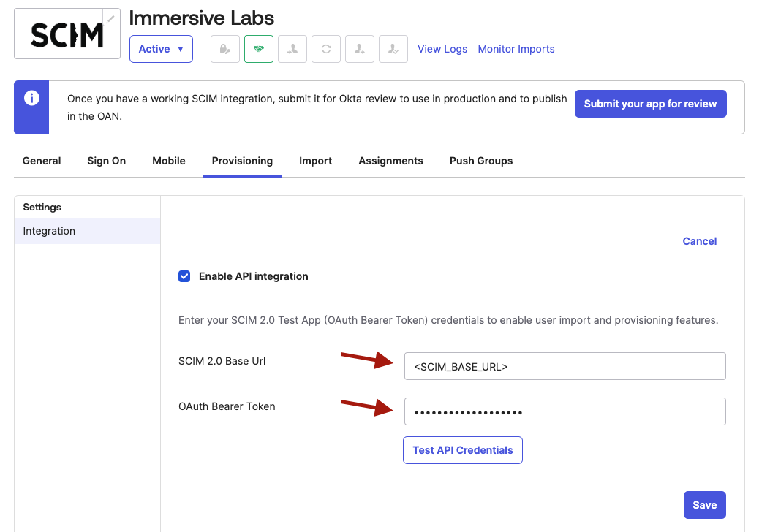The image size is (770, 532).
Task: Open the Active status dropdown
Action: (161, 49)
